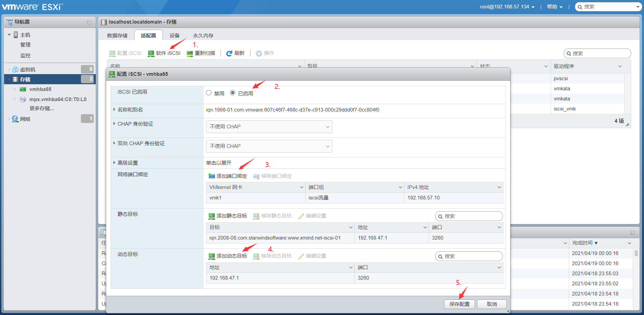Screen dimensions: 644x315
Task: Open the 不使用 CHAP dropdown
Action: [269, 126]
